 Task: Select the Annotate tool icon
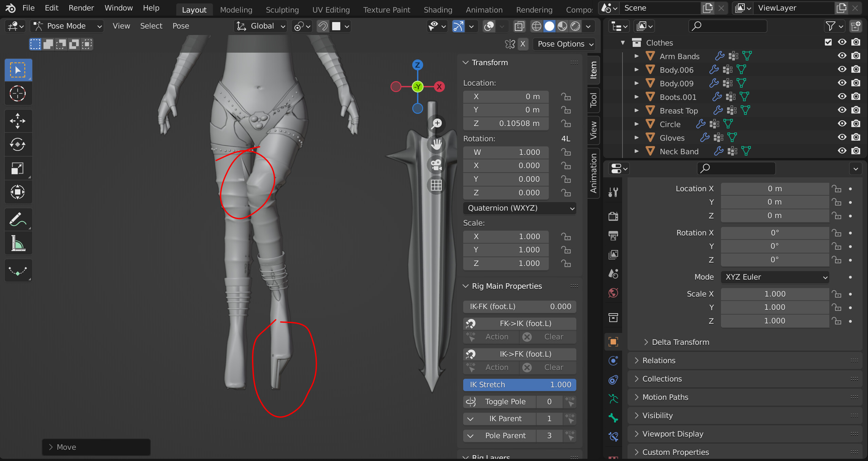click(17, 220)
